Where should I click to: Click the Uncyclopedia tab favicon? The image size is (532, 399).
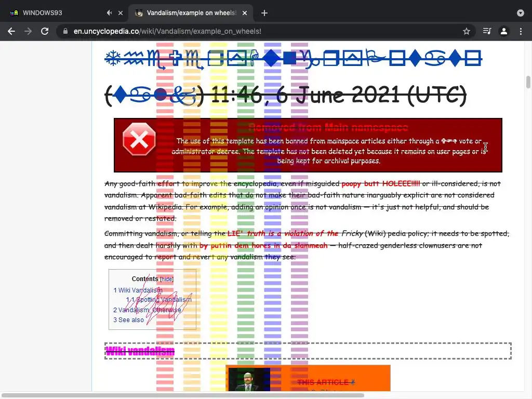[139, 13]
